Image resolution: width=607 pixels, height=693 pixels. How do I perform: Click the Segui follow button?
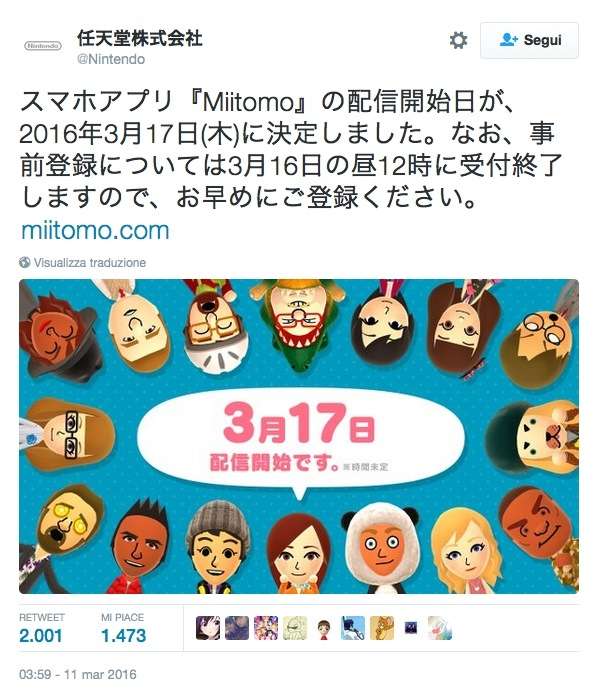coord(529,40)
